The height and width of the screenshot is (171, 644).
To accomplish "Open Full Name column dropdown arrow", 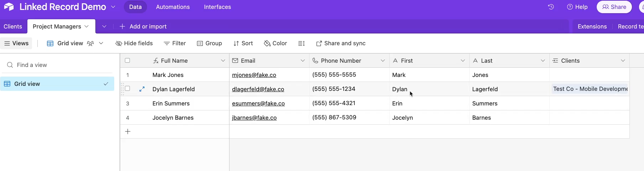I will pos(223,61).
